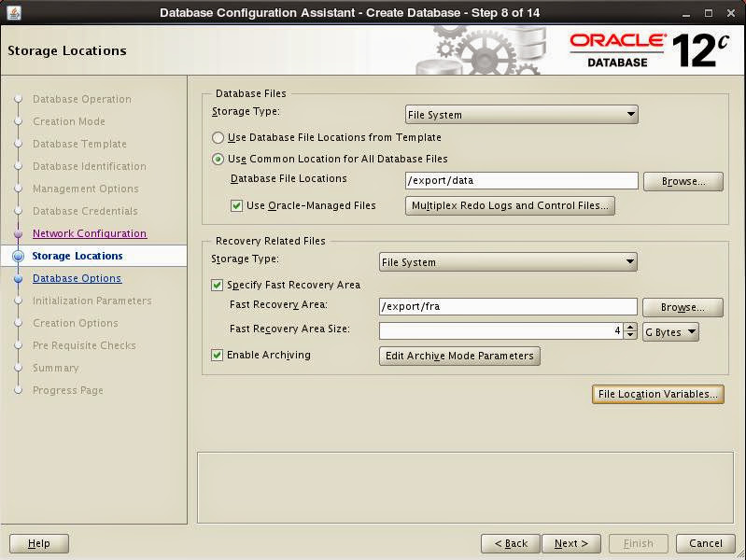Go back with the Back button
This screenshot has width=746, height=560.
tap(511, 543)
